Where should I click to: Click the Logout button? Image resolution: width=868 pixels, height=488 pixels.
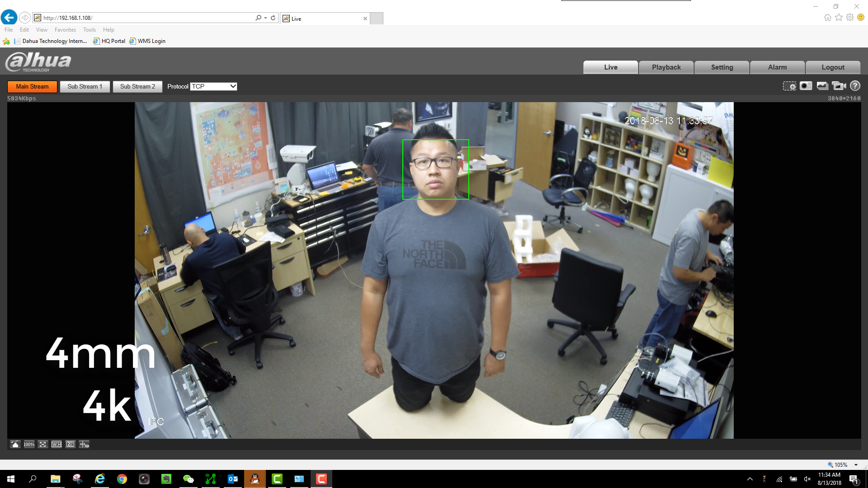tap(833, 67)
